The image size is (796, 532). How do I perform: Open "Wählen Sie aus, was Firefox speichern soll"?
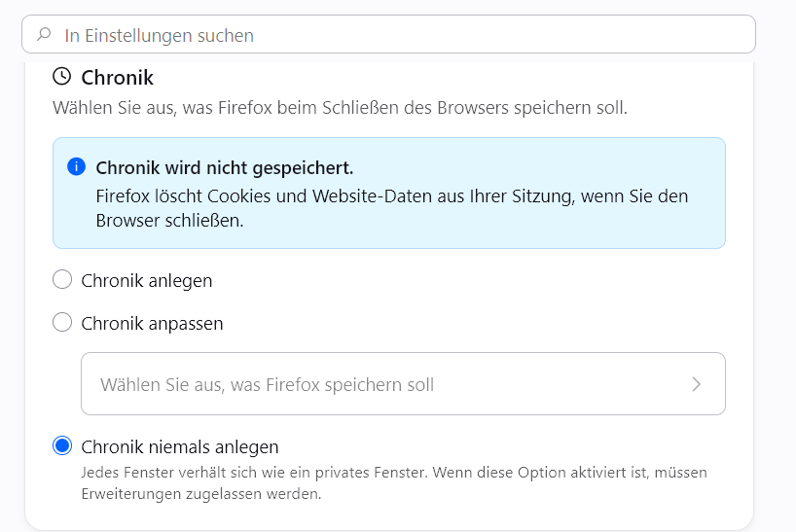click(x=403, y=384)
